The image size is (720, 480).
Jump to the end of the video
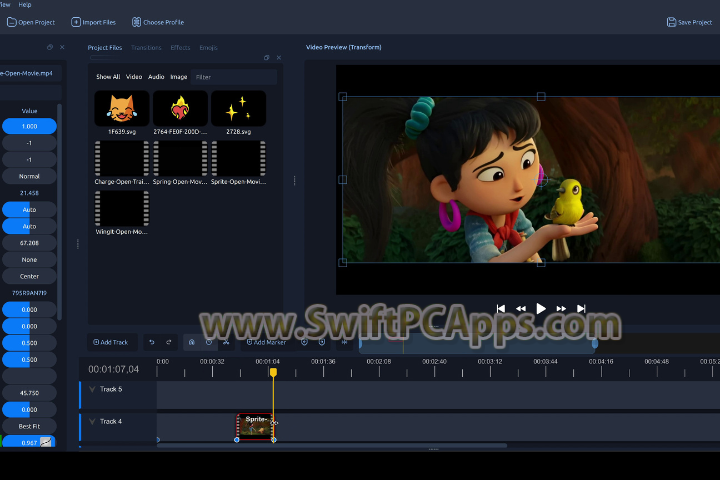click(x=581, y=309)
